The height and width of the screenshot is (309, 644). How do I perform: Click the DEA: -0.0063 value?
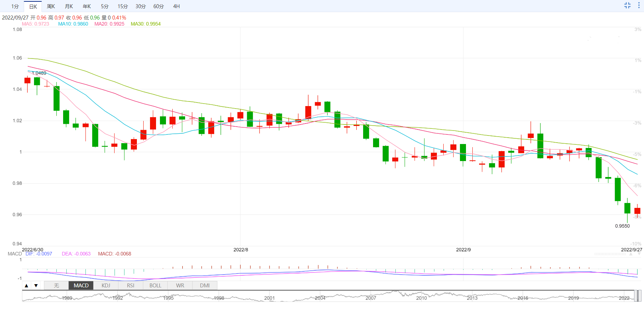[76, 254]
